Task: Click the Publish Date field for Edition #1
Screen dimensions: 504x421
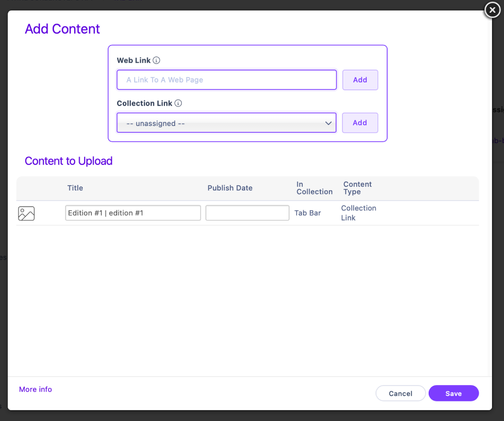Action: pos(247,213)
